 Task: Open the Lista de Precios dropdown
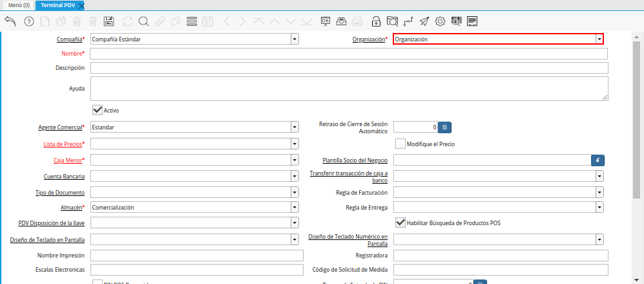tap(295, 144)
